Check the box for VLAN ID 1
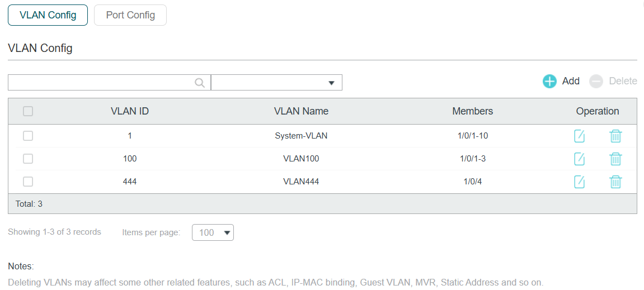 [x=28, y=136]
